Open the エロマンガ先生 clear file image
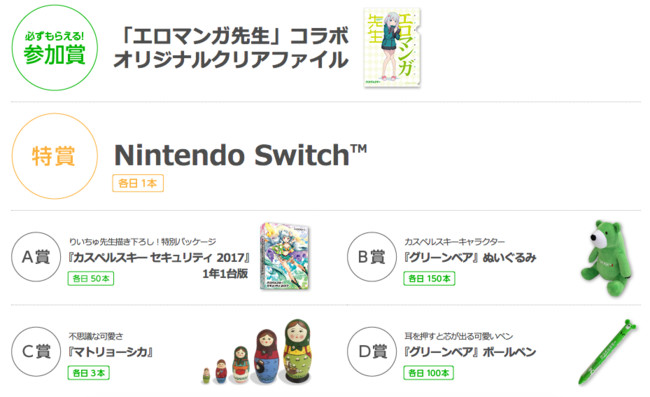 pos(392,48)
